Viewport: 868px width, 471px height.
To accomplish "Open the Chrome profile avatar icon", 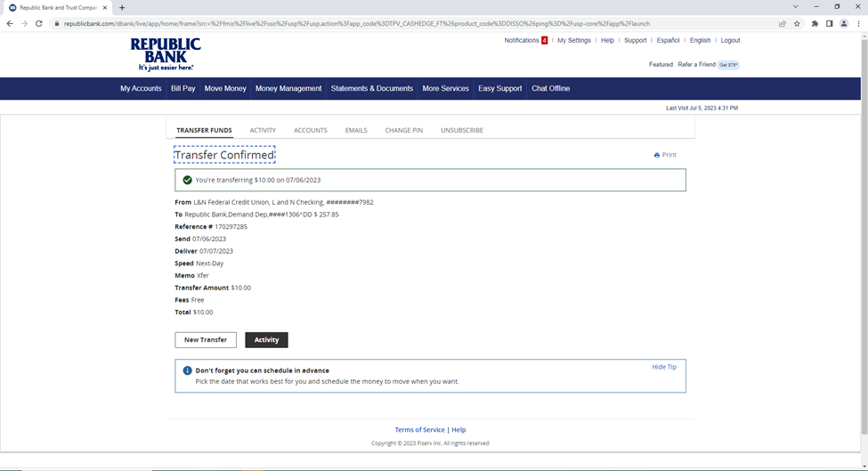I will [x=844, y=24].
